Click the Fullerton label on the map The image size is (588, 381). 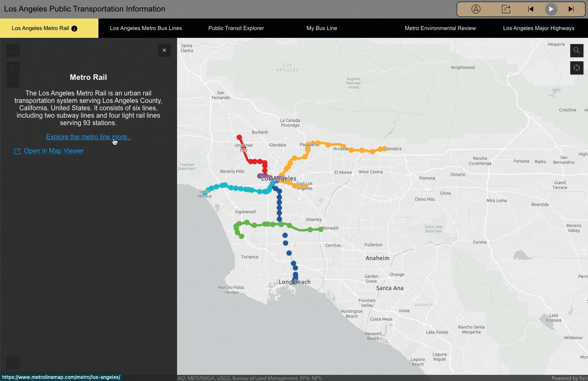373,245
